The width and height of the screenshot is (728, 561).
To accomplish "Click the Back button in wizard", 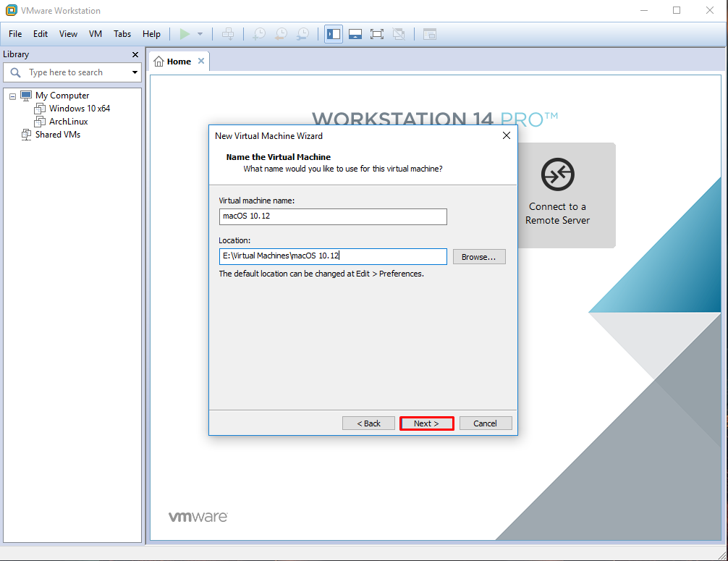I will pos(368,423).
